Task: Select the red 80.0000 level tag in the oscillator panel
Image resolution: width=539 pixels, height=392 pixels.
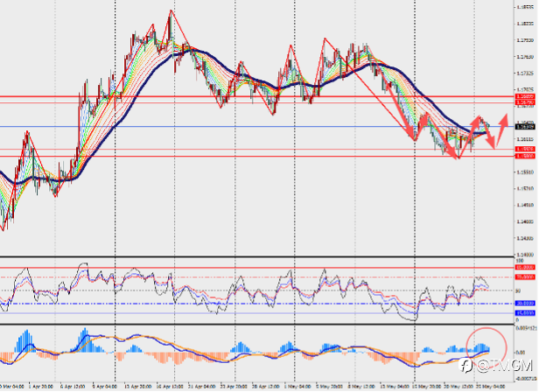Action: click(525, 267)
